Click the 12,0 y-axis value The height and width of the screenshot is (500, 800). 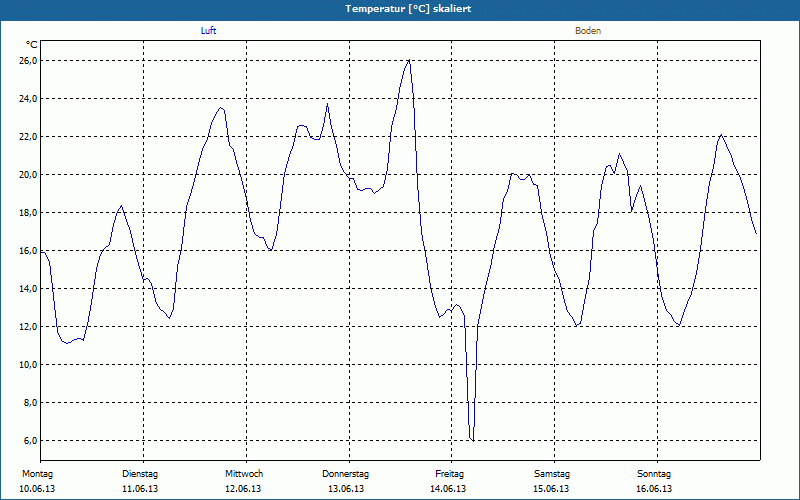pyautogui.click(x=29, y=327)
